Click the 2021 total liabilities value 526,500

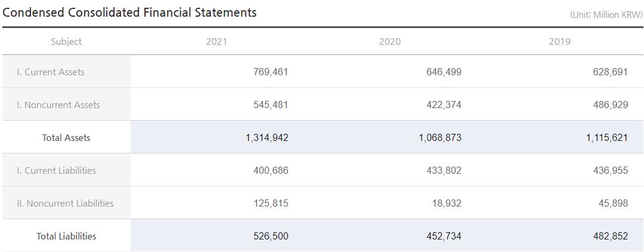[x=271, y=236]
